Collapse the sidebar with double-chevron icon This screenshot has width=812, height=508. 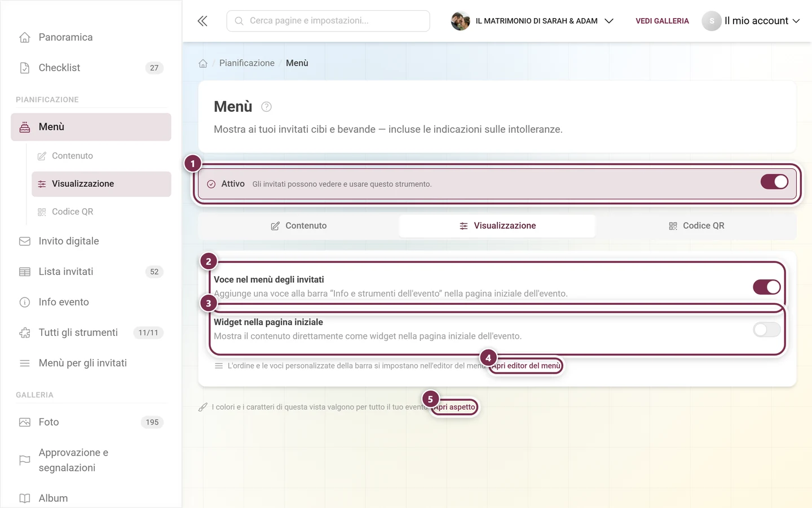click(202, 21)
